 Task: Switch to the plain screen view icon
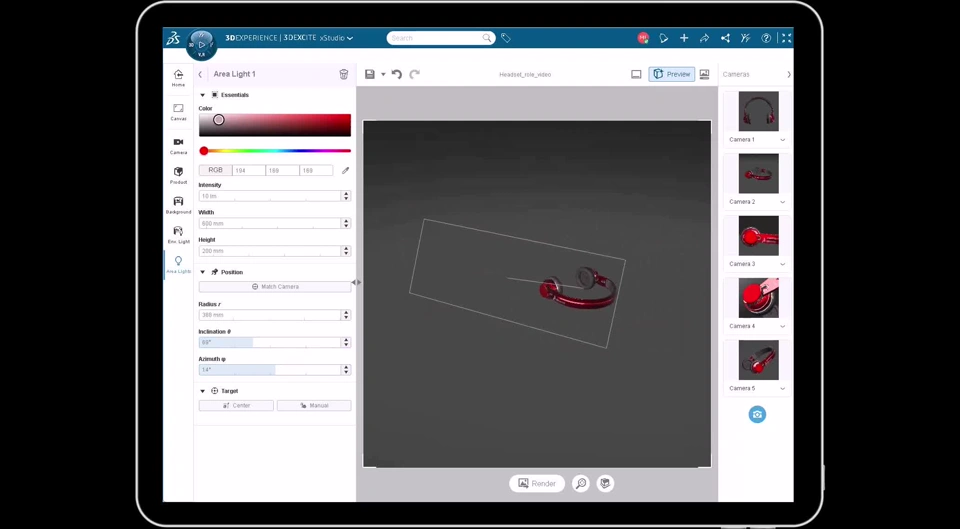(x=636, y=74)
